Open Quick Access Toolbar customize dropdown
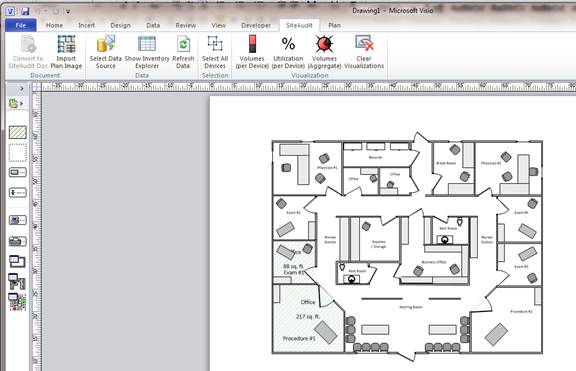576x371 pixels. click(x=68, y=12)
